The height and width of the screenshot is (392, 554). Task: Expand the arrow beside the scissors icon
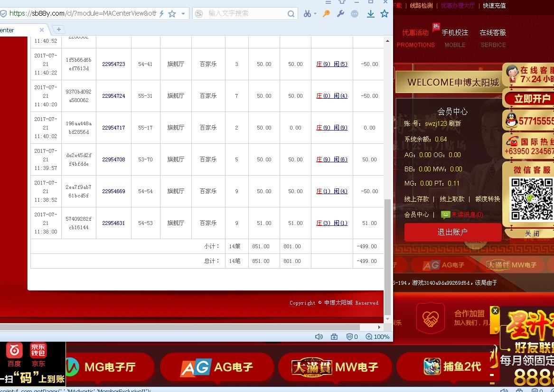315,14
